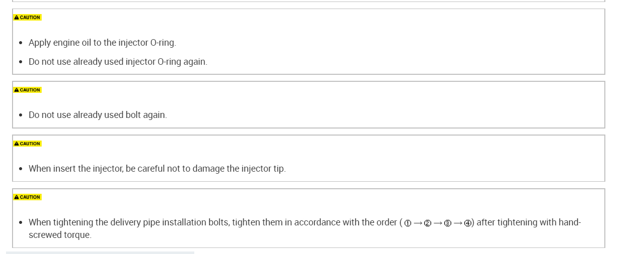Click the arrow between circled 3 and 4

tap(458, 223)
